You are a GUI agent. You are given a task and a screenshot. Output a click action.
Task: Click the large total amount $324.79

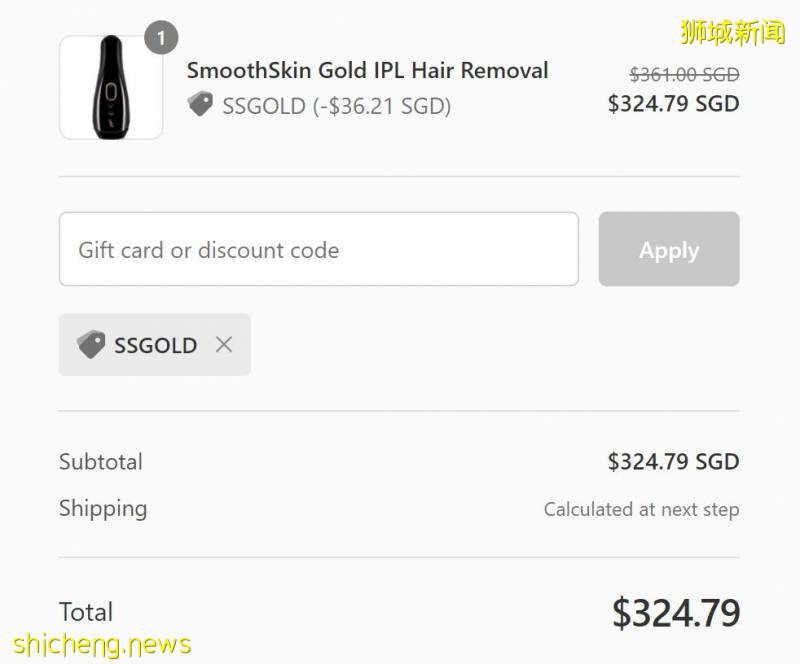676,613
